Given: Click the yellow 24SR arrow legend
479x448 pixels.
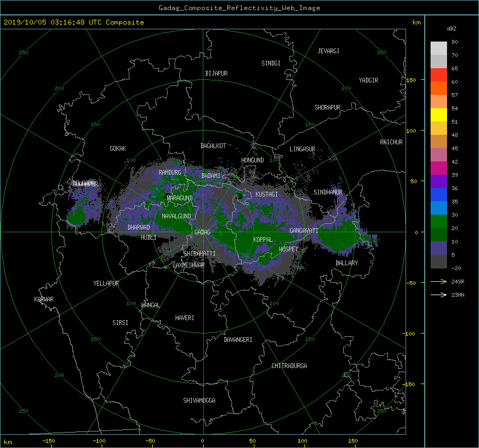Looking at the screenshot, I should click(x=439, y=282).
